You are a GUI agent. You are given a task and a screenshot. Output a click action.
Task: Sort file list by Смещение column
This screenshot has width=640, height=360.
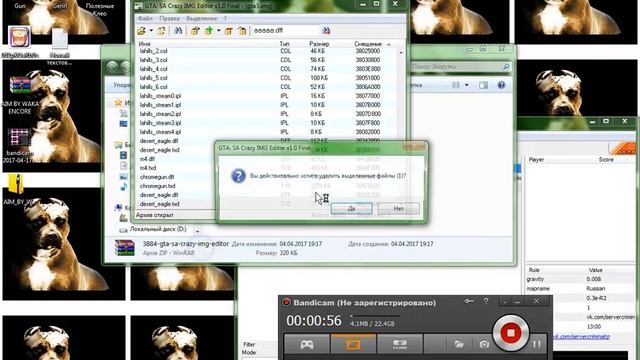(368, 44)
